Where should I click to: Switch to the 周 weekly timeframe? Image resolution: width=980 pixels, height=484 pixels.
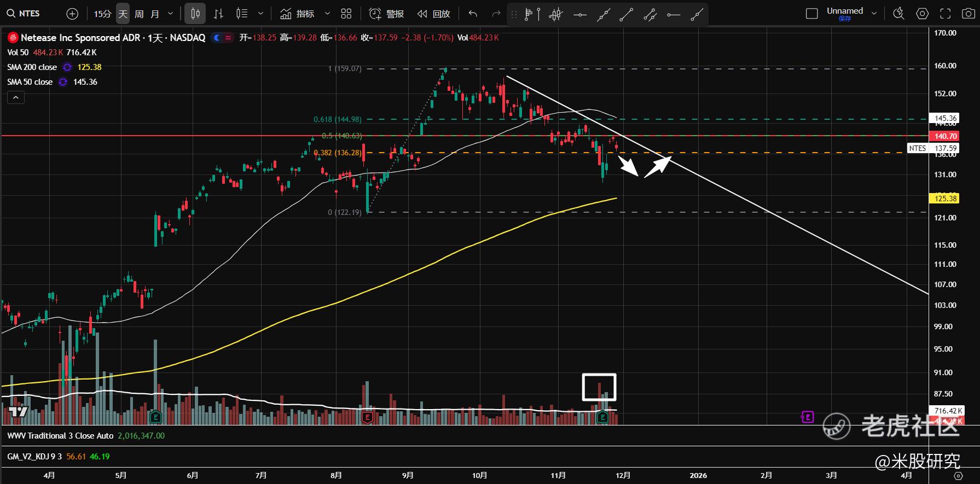(x=139, y=14)
